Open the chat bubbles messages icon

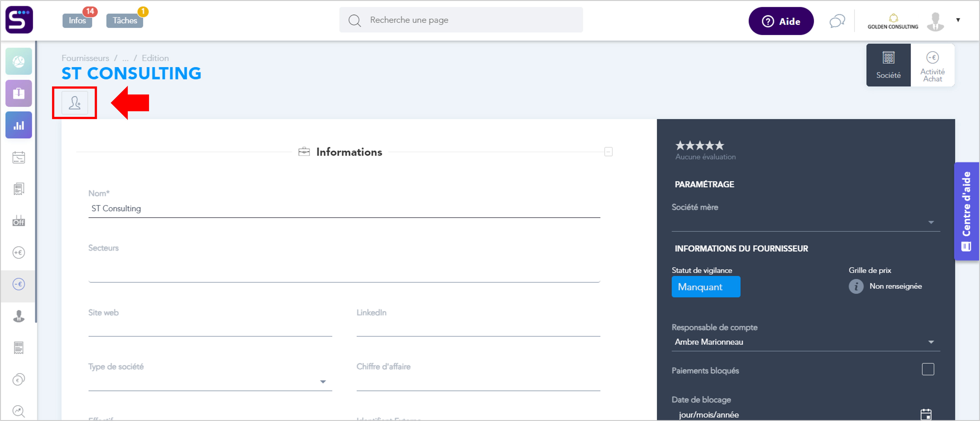(x=837, y=21)
